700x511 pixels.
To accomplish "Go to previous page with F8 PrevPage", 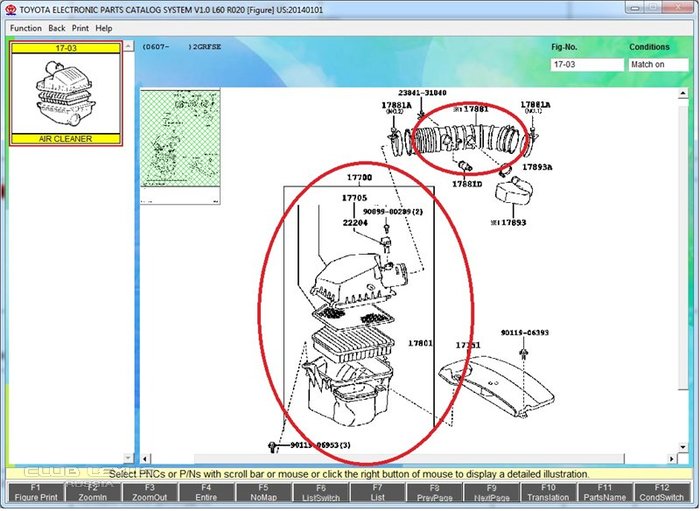I will pyautogui.click(x=434, y=491).
